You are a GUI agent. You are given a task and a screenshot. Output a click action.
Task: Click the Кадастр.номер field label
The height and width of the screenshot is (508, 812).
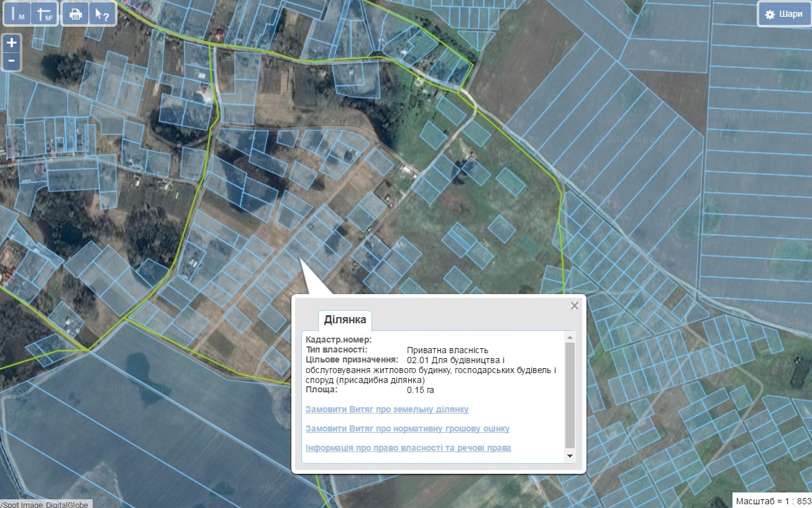pos(338,339)
